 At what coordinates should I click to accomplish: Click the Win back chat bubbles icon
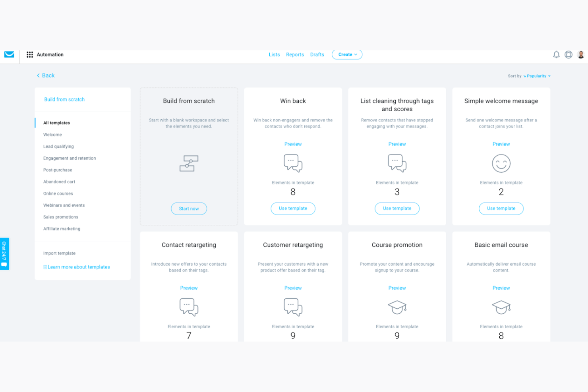(x=293, y=163)
